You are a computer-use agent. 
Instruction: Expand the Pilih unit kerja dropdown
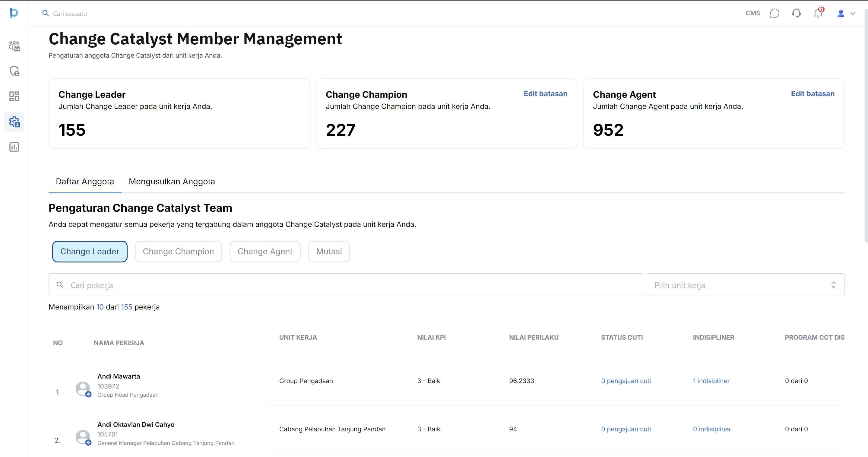click(x=745, y=285)
